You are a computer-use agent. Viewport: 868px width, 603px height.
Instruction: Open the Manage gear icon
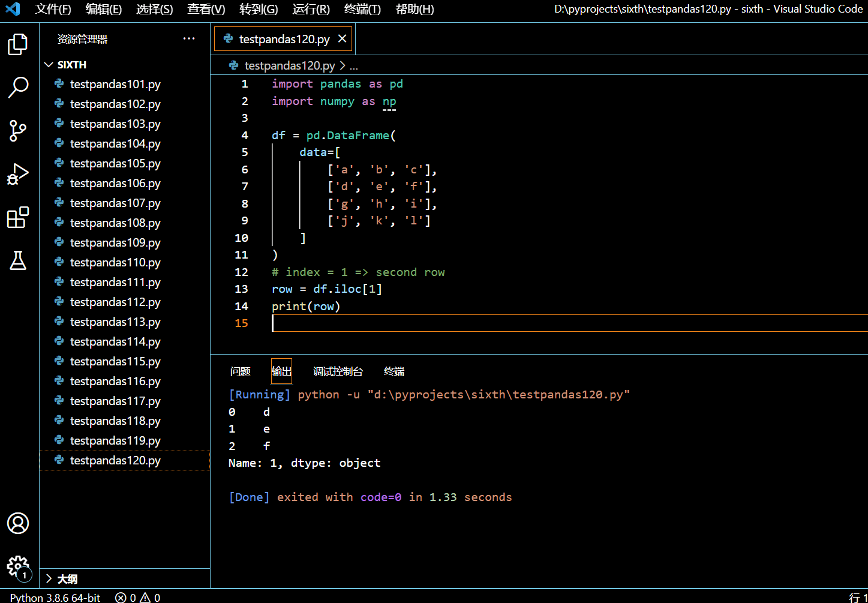[18, 567]
